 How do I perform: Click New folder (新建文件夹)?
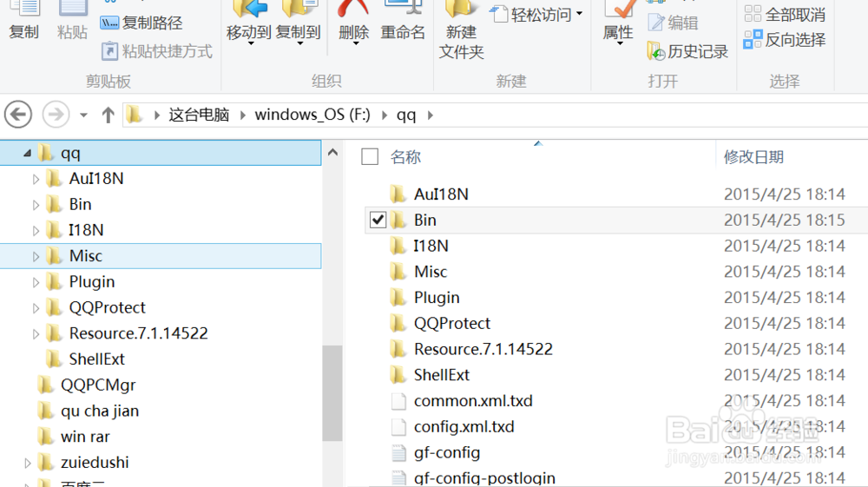[x=461, y=30]
